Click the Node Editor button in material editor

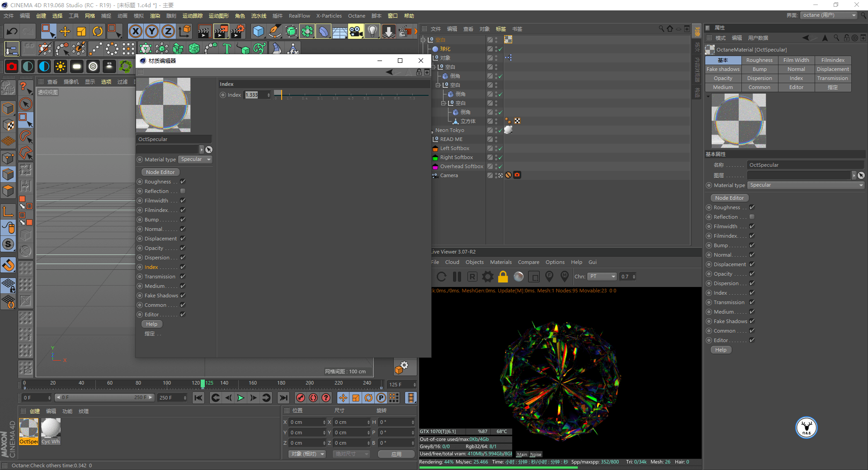tap(160, 172)
